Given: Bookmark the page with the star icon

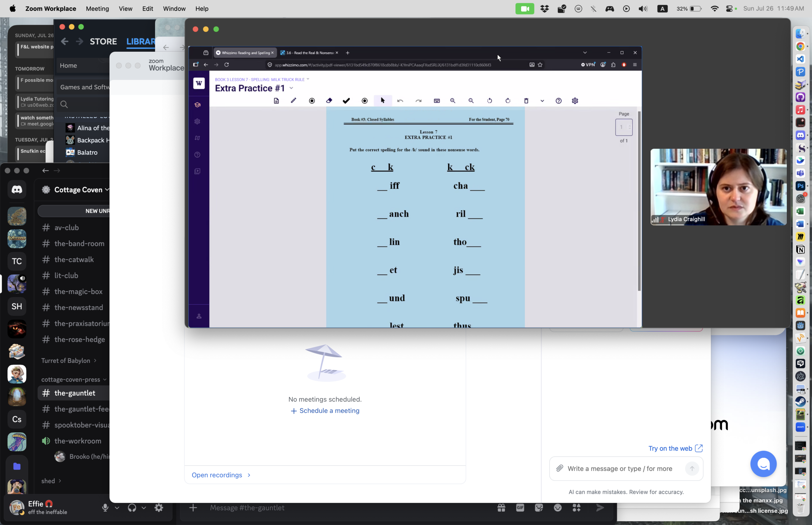Looking at the screenshot, I should 540,65.
